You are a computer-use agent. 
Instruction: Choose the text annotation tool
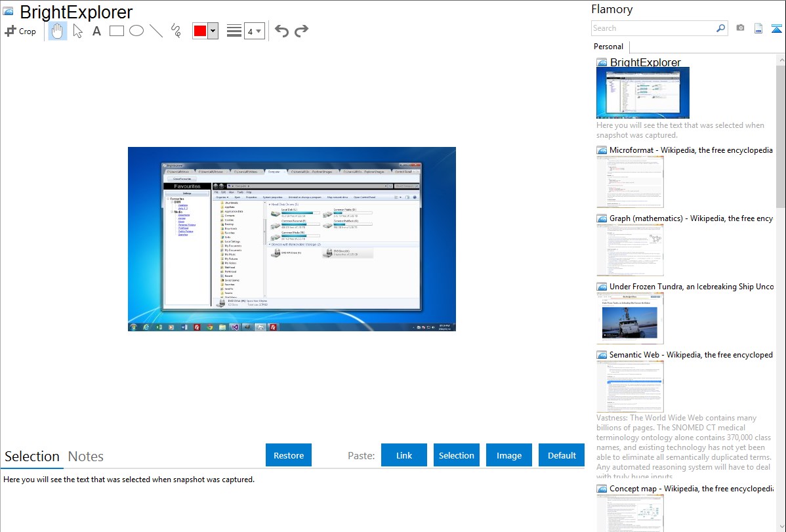(x=96, y=31)
